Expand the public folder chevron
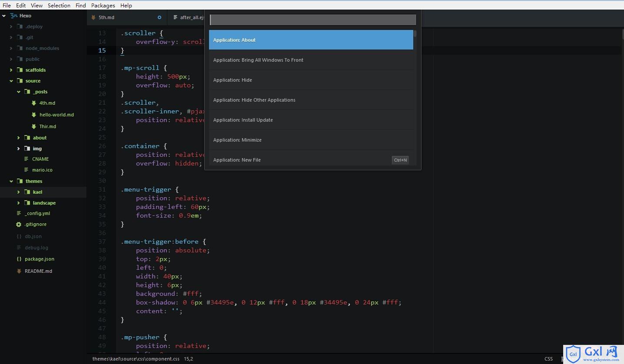 tap(11, 59)
